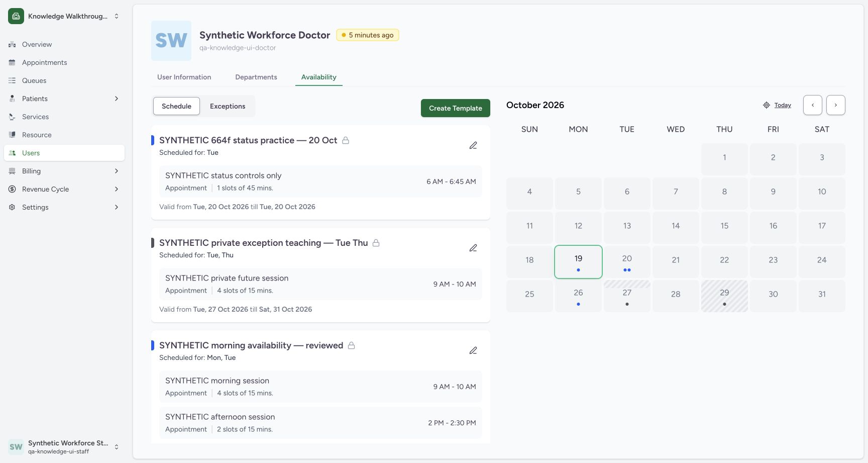Switch to the Schedule view
The image size is (868, 463).
[x=176, y=106]
